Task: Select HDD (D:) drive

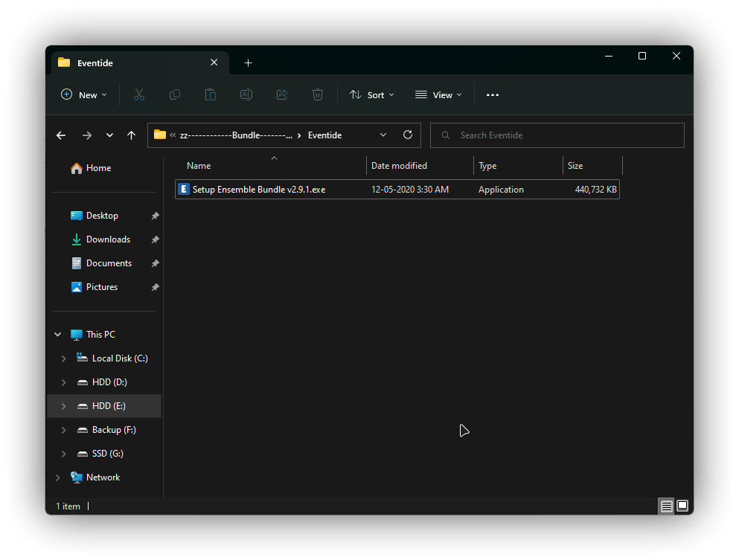Action: point(102,382)
